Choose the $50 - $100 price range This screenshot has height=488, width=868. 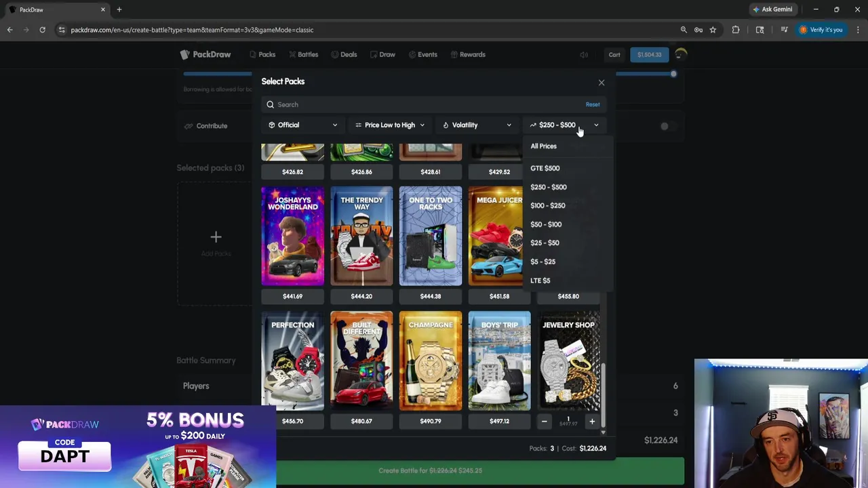point(546,224)
